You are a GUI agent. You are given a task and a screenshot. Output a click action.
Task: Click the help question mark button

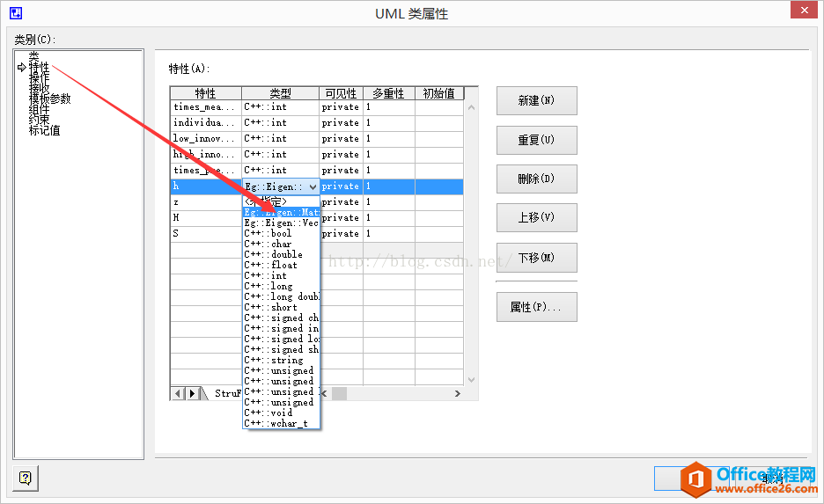click(26, 478)
